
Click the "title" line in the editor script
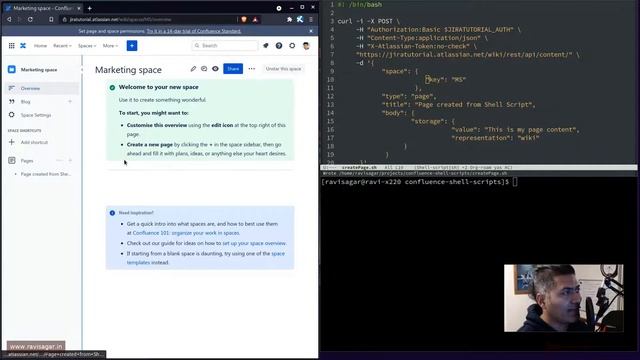coord(458,104)
